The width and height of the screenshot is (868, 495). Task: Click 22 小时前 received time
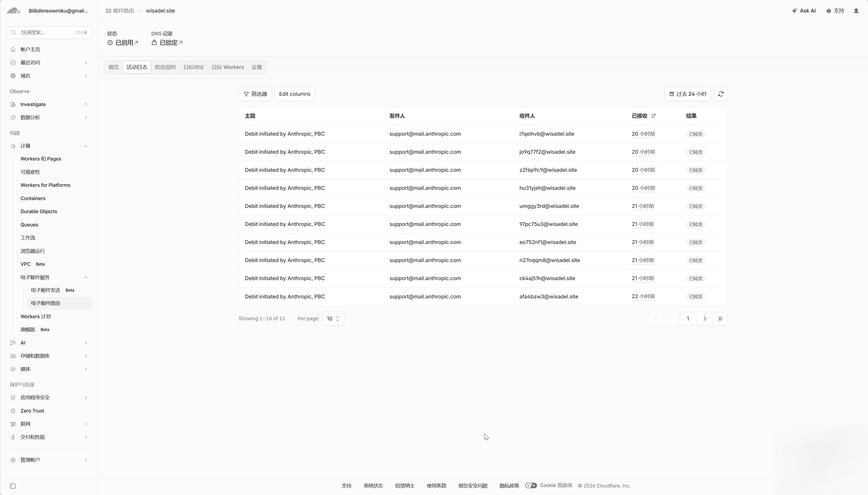click(643, 296)
